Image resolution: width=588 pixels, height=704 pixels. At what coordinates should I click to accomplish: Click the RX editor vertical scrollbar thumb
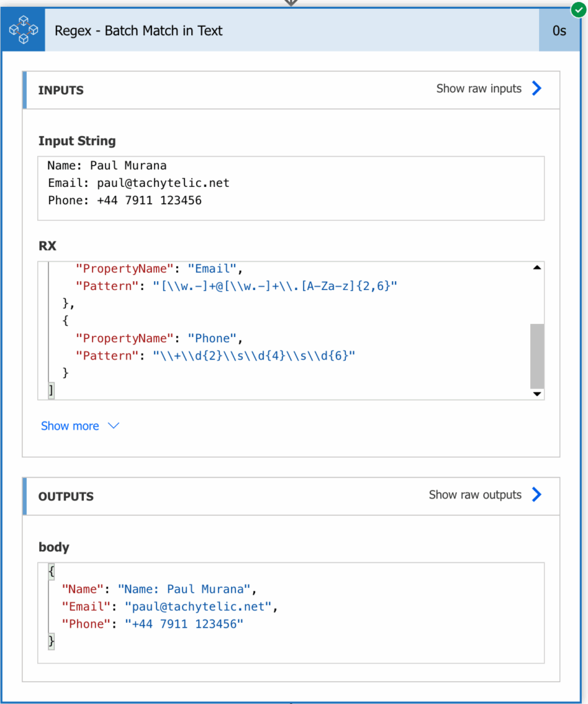coord(537,355)
